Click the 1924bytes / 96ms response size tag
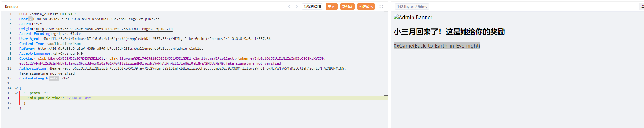Viewport: 644px width, 128px height. pyautogui.click(x=412, y=7)
